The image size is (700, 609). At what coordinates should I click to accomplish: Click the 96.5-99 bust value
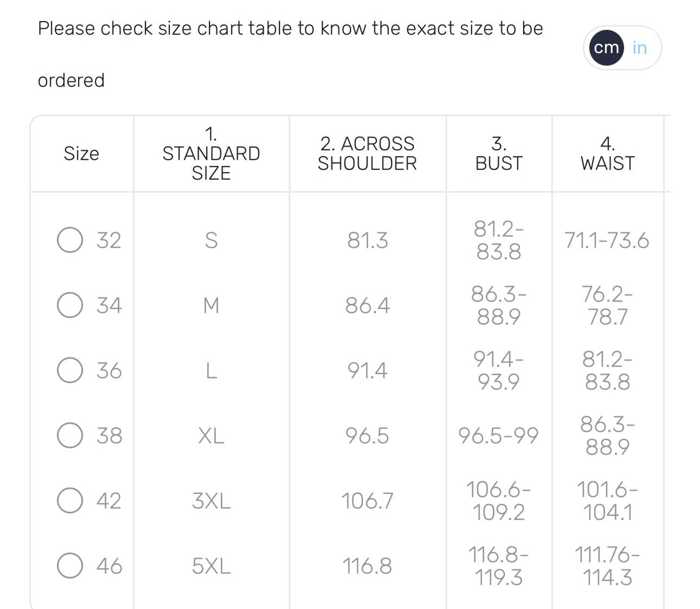499,435
